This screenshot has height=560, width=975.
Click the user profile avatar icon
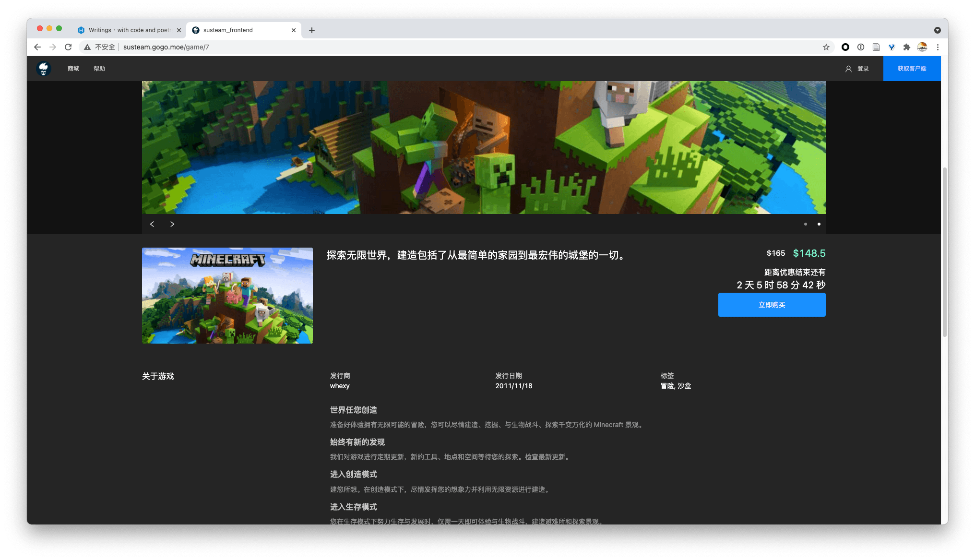click(x=922, y=47)
